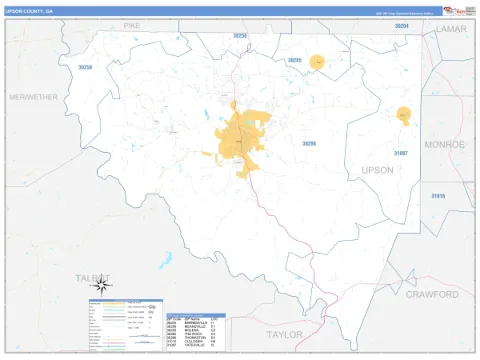
Task: Click the ZIP code index table header
Action: coord(196,315)
